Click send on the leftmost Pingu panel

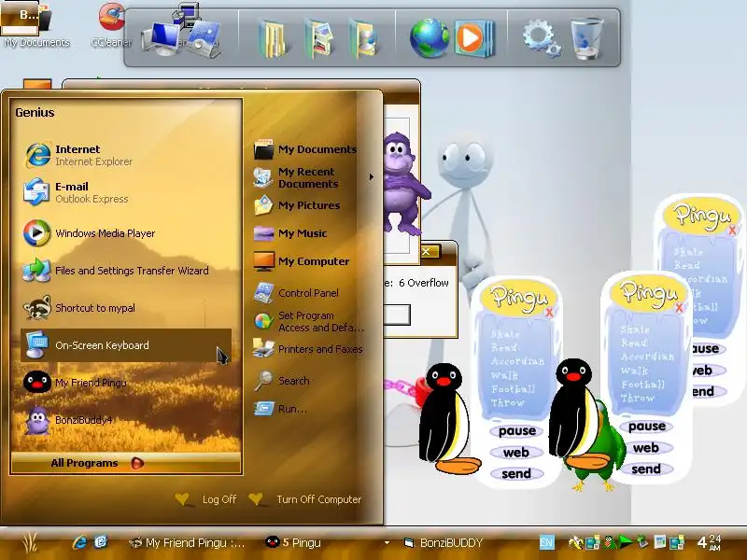click(x=516, y=474)
